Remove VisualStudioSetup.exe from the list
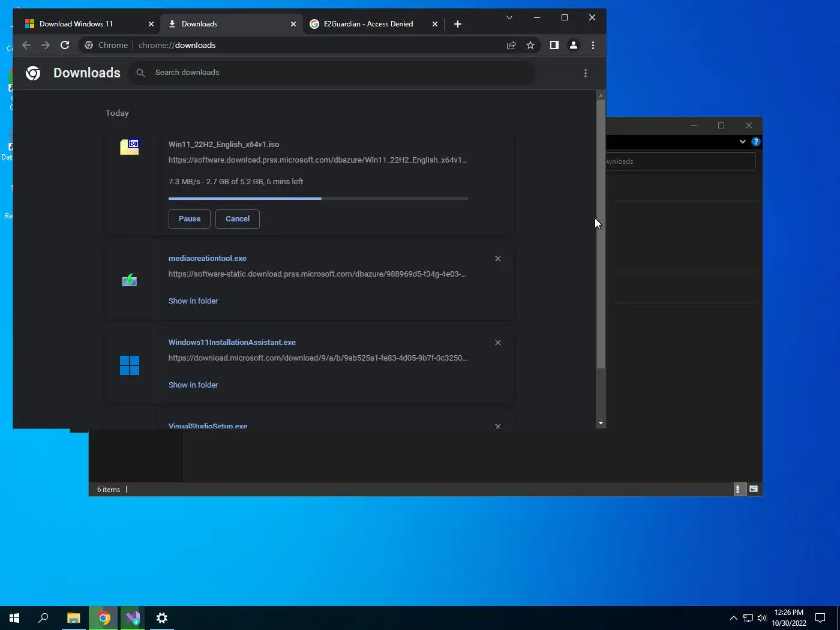Viewport: 840px width, 630px height. click(x=498, y=426)
